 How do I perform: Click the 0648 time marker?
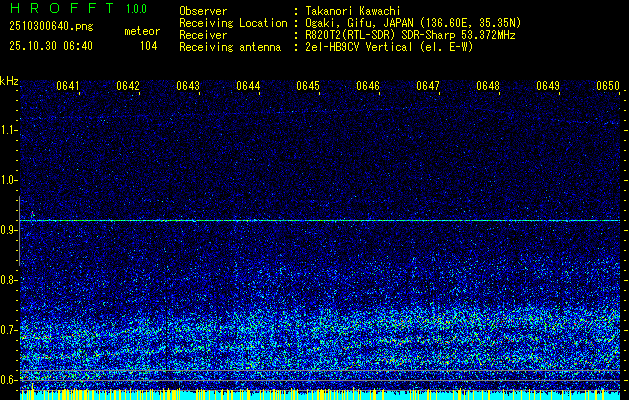pyautogui.click(x=488, y=86)
